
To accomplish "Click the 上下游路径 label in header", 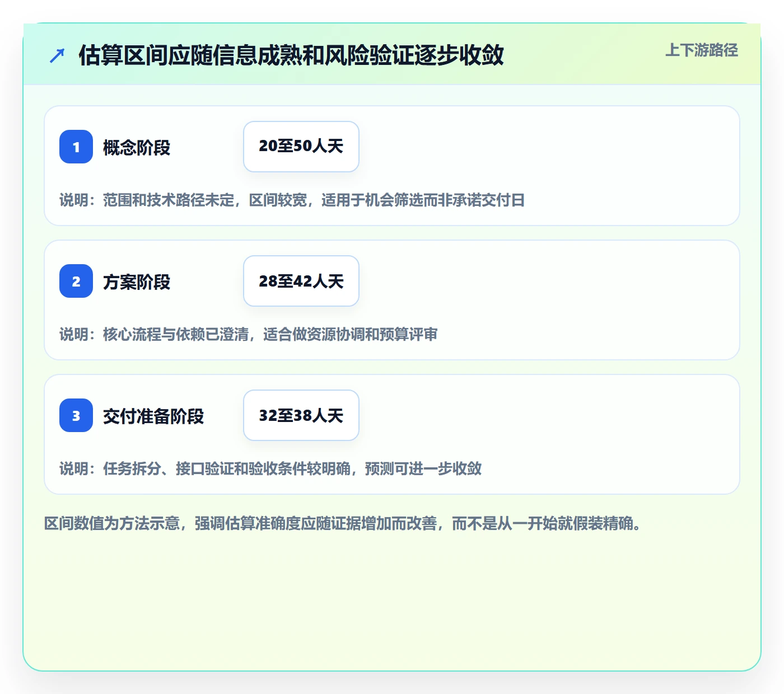I will pos(702,50).
